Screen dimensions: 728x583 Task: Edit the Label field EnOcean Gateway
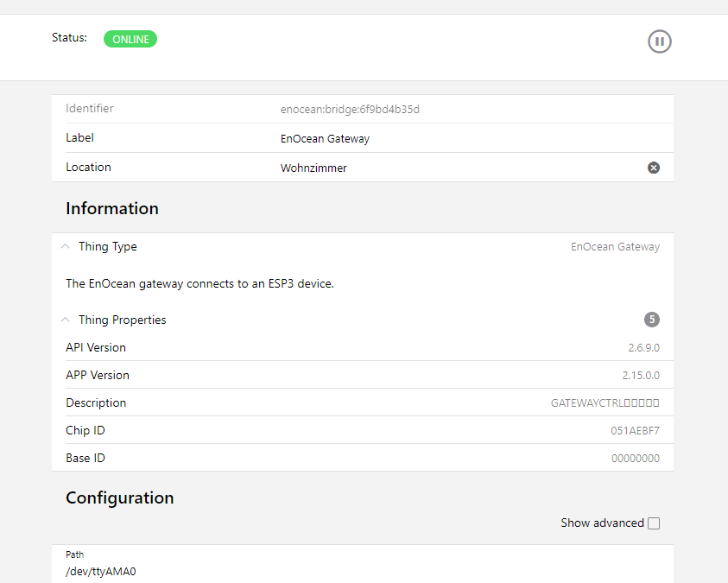(325, 138)
